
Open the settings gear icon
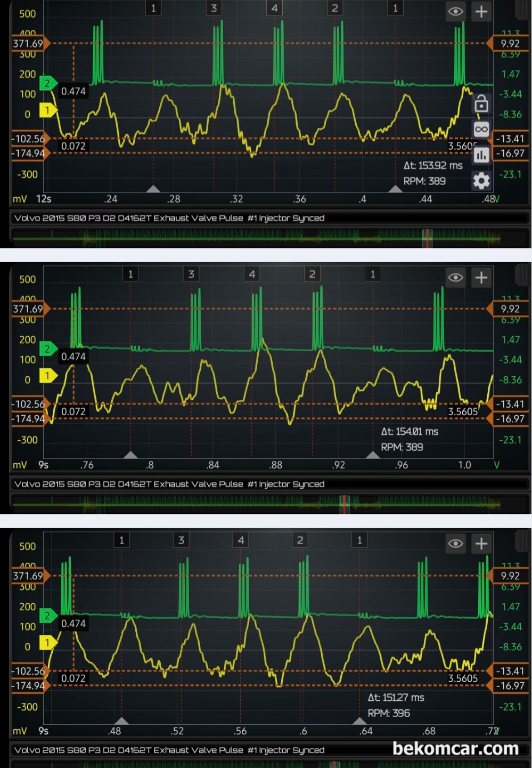tap(481, 181)
